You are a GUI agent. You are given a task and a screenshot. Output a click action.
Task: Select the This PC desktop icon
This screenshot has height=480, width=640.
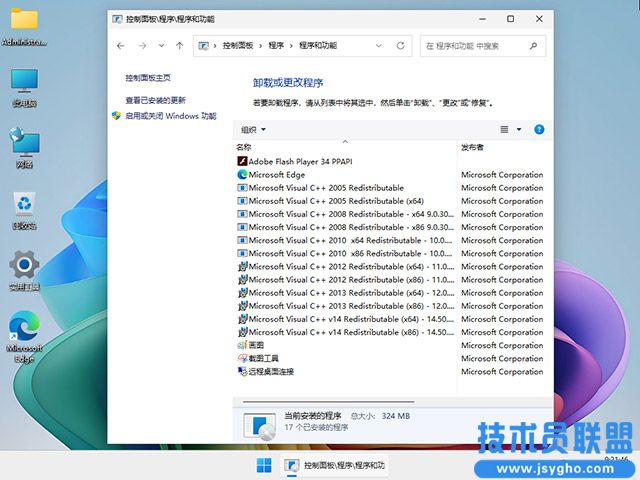point(24,88)
